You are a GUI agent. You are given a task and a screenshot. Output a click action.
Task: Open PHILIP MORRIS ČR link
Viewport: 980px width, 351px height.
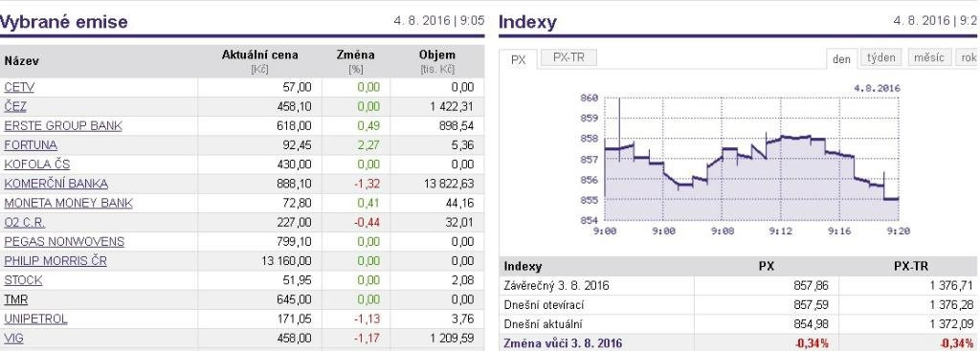pos(55,261)
